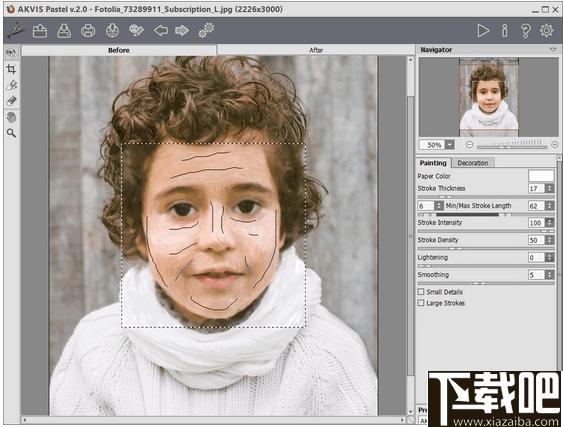Click the Paper Color swatch

(541, 176)
